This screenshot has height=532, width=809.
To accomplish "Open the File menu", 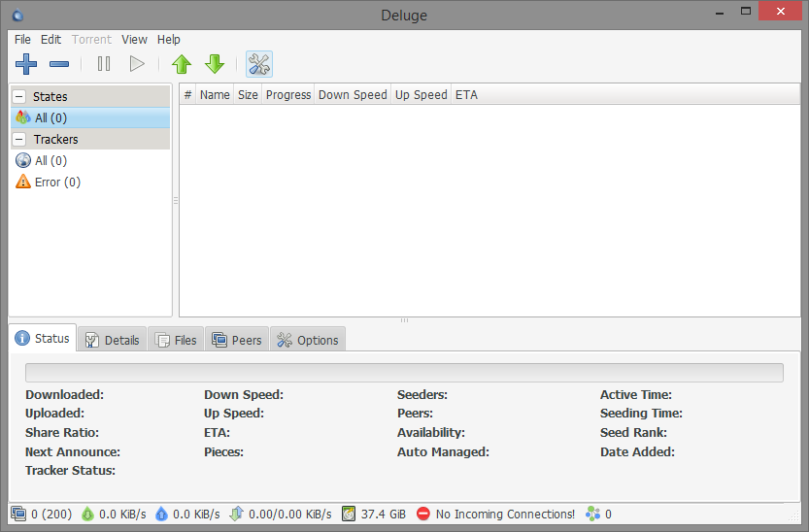I will [x=22, y=40].
